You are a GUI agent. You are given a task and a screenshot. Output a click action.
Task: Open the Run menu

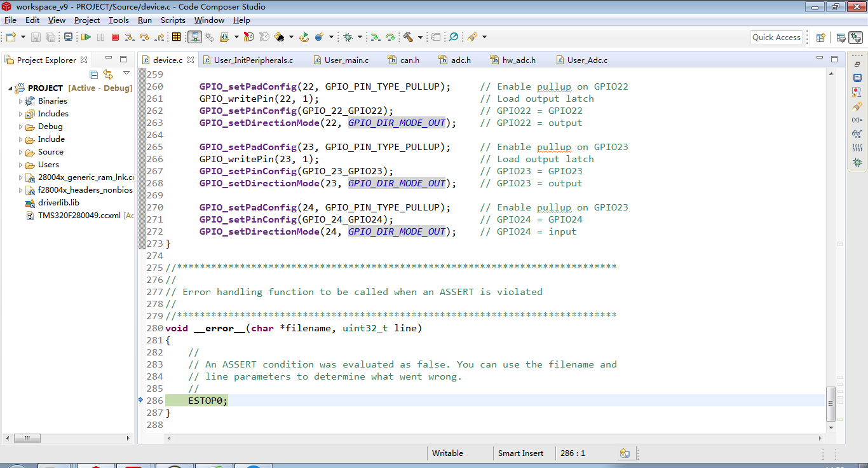tap(145, 20)
